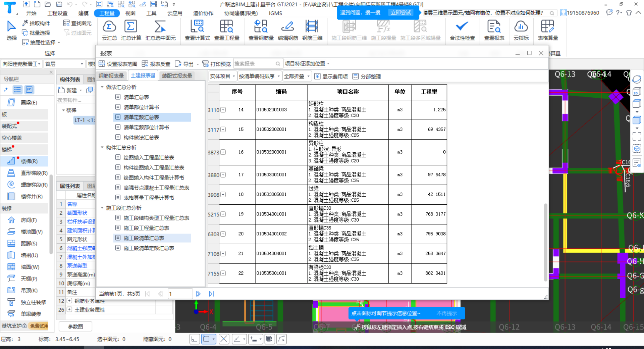Viewport: 644px width, 349px height.
Task: Select LT-1 stair component
Action: [85, 120]
